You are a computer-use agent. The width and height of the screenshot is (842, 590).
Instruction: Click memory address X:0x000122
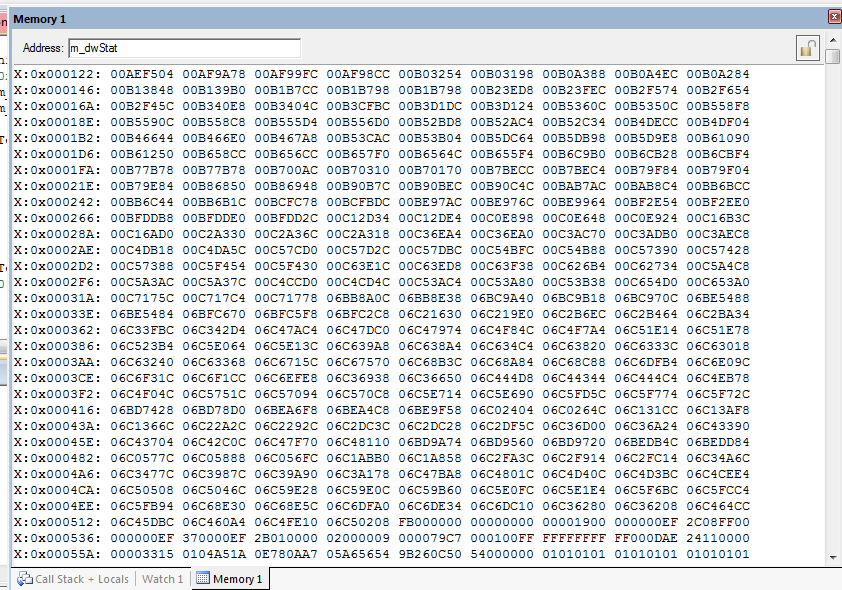coord(56,74)
